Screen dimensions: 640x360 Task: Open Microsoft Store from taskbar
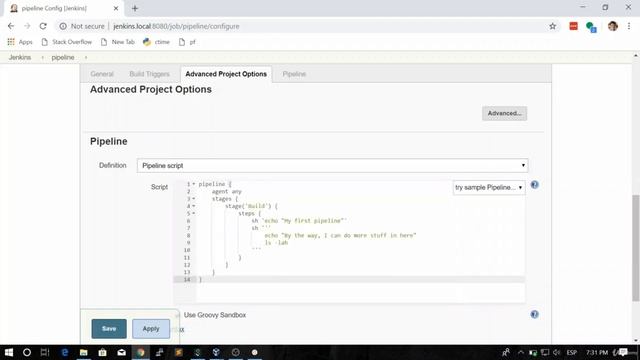pyautogui.click(x=102, y=352)
